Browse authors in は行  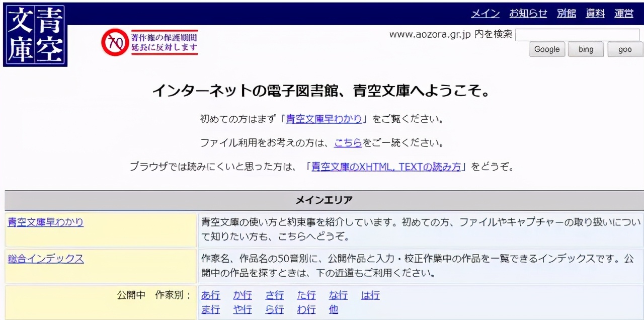click(x=370, y=295)
